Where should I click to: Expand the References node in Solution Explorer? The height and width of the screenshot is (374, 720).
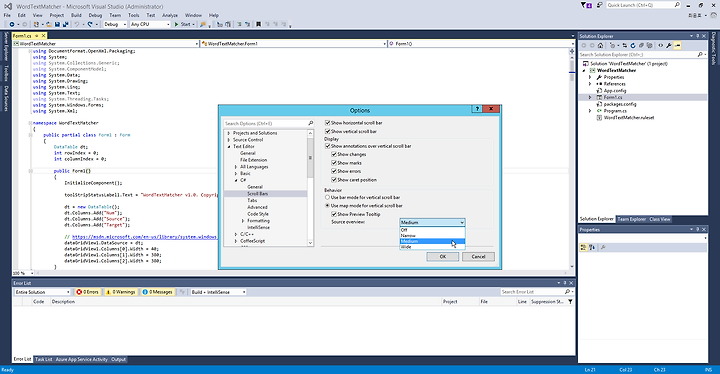tap(591, 84)
